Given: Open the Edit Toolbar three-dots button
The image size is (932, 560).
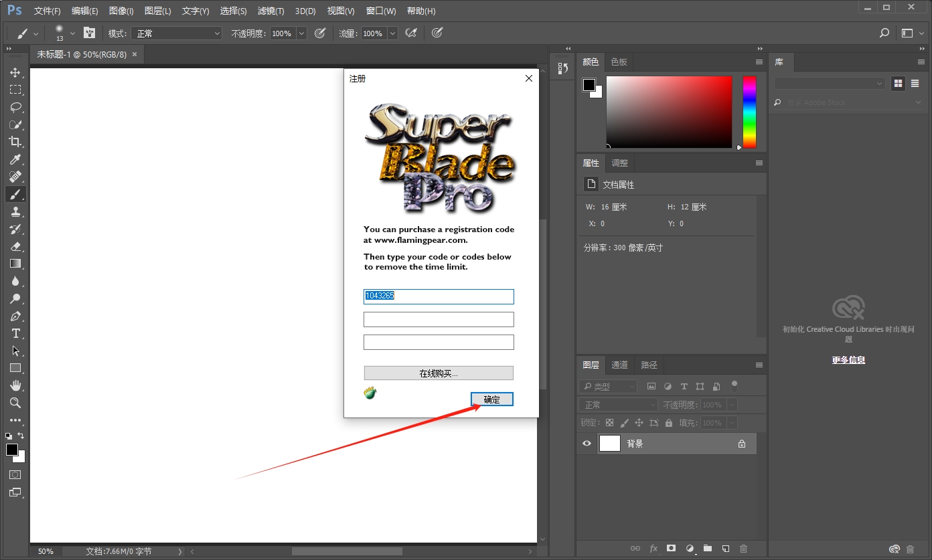Looking at the screenshot, I should pos(15,420).
